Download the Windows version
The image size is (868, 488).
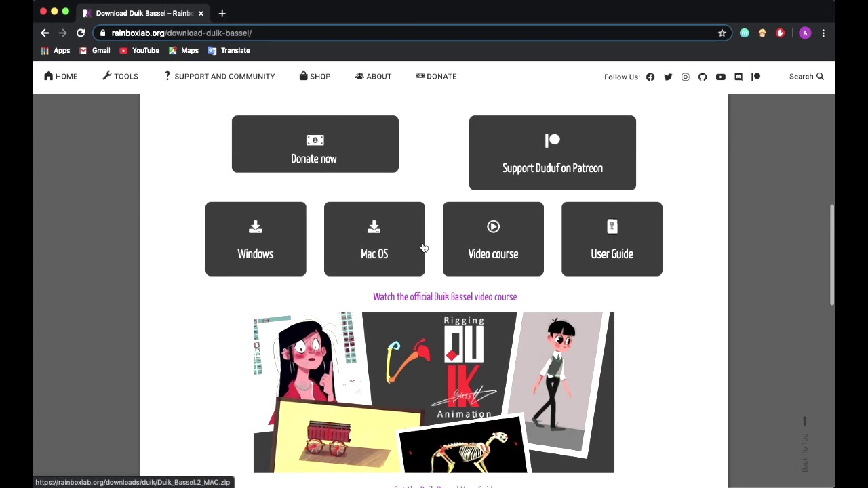coord(256,239)
